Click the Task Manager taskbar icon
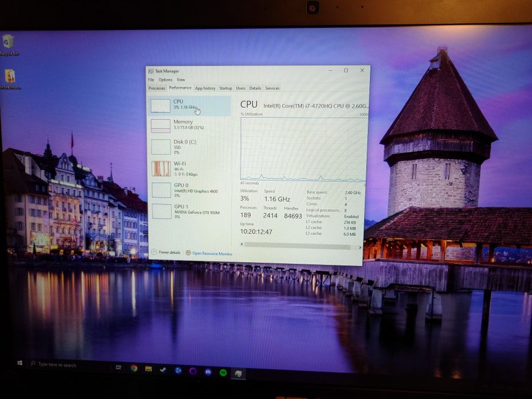Viewport: 532px width, 399px height. (x=238, y=373)
